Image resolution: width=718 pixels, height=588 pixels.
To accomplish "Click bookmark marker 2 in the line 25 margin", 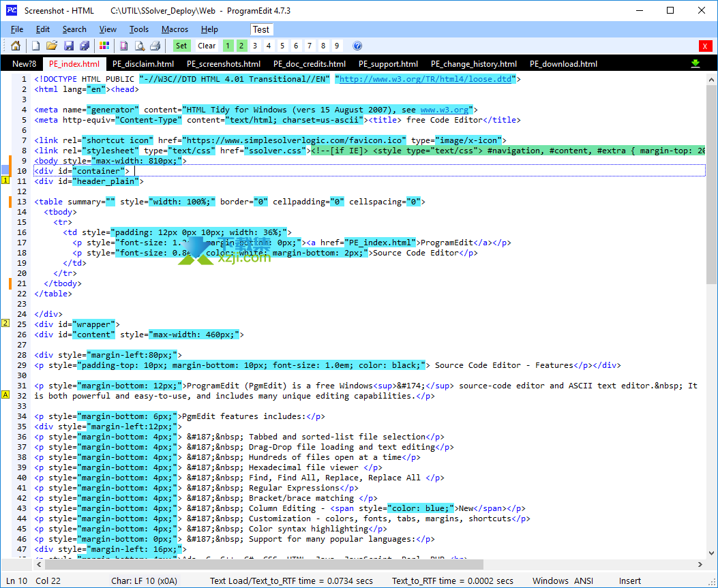I will click(5, 323).
